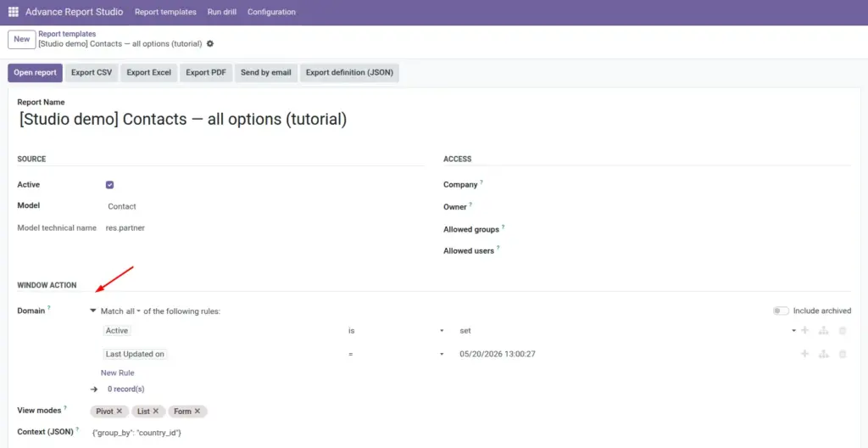Screen dimensions: 868x448
Task: Remove the List view mode tag
Action: 156,412
